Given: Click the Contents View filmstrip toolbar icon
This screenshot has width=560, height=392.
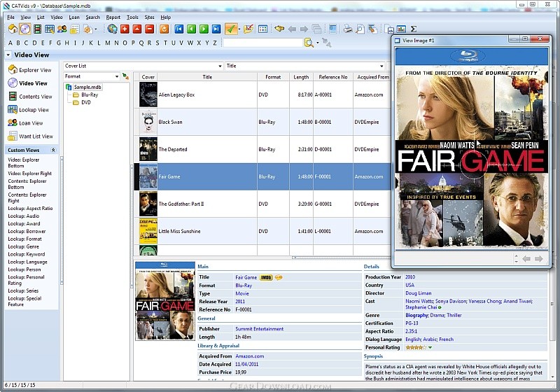Looking at the screenshot, I should [x=37, y=29].
